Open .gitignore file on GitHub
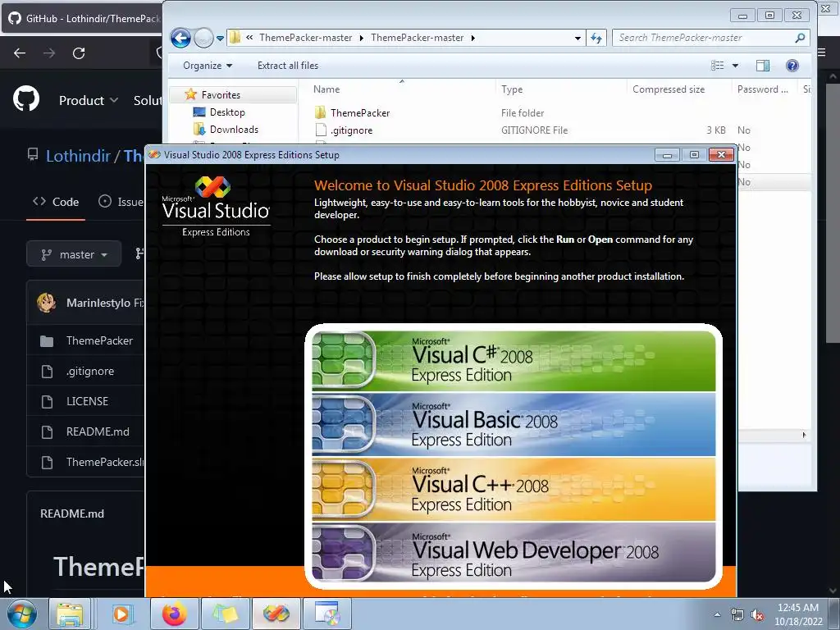Viewport: 840px width, 630px height. click(x=90, y=372)
